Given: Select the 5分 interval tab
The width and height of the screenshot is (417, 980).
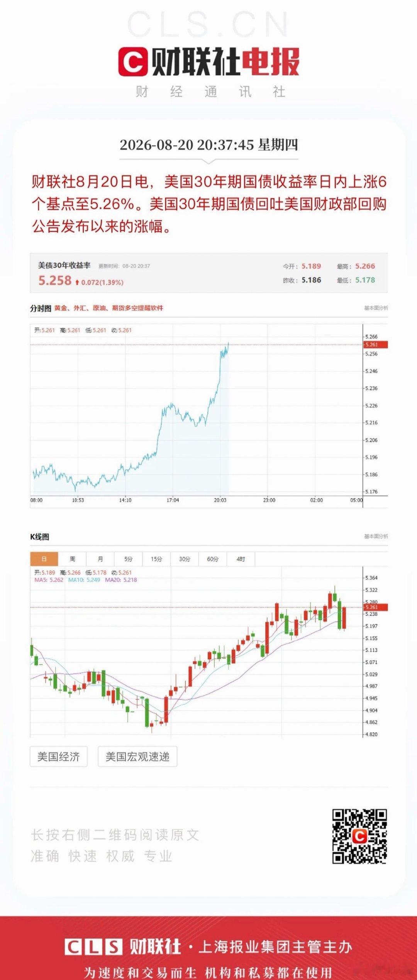Looking at the screenshot, I should 129,559.
